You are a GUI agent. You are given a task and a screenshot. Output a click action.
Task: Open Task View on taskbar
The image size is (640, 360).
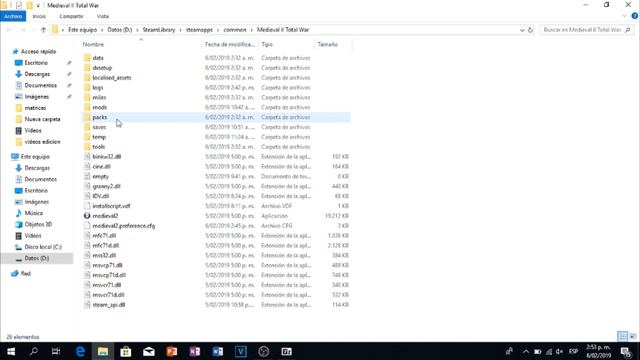[x=56, y=351]
